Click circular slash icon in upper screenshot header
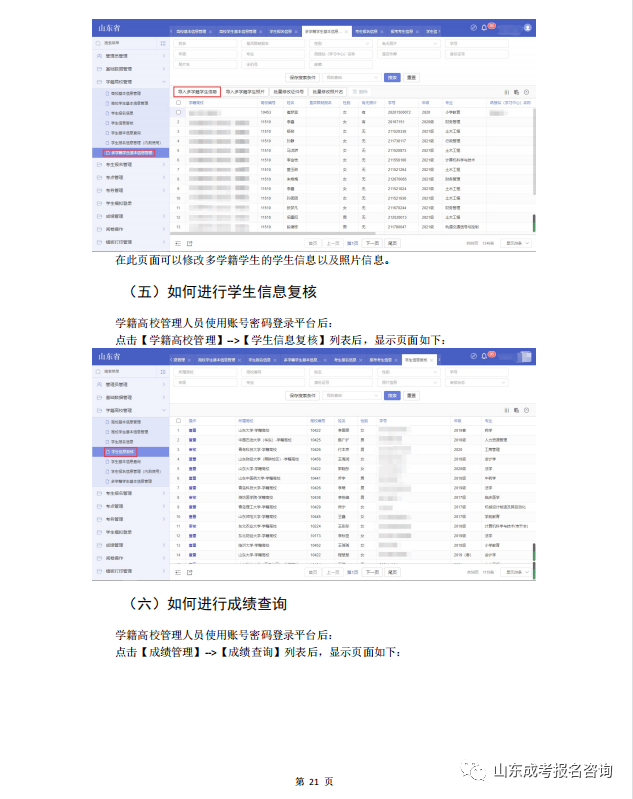The width and height of the screenshot is (633, 799). (x=473, y=28)
